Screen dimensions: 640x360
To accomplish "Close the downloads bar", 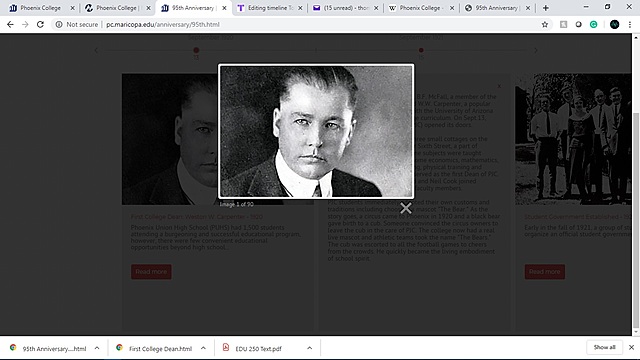I will coord(631,347).
